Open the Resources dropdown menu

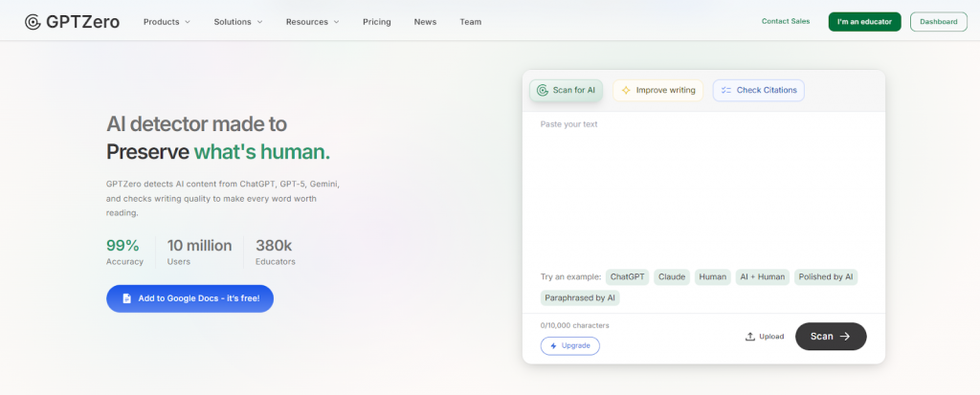tap(312, 22)
